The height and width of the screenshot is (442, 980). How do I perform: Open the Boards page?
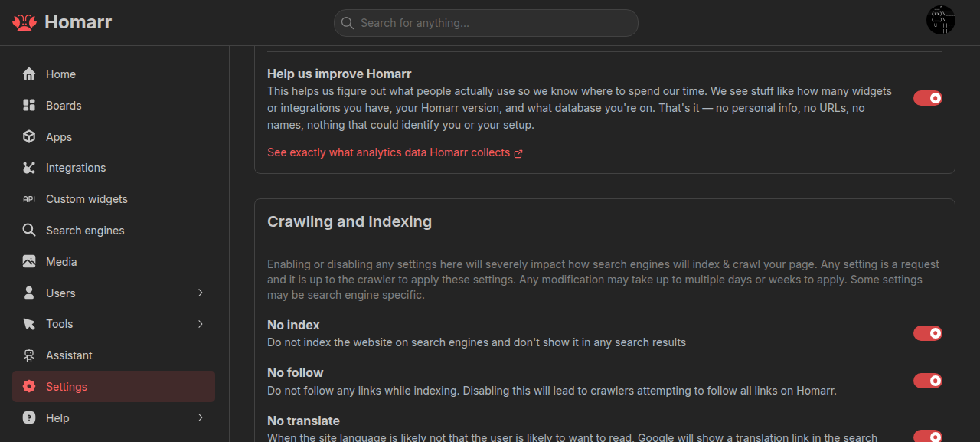point(113,106)
